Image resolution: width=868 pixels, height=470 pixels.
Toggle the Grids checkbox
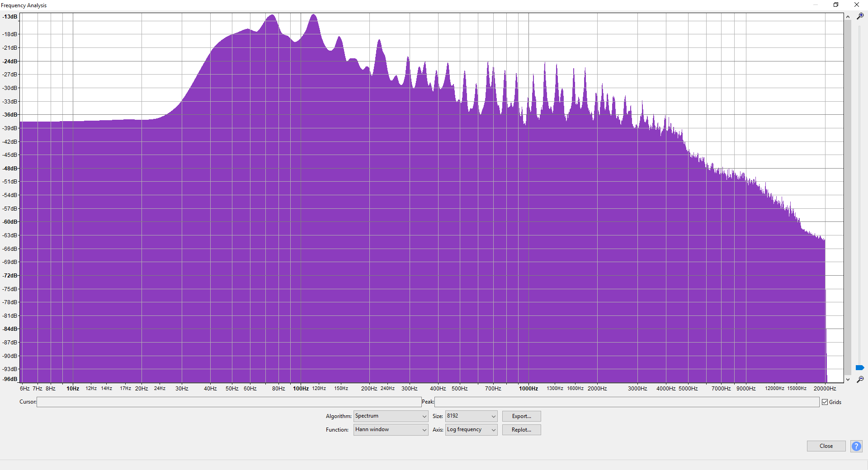click(825, 402)
